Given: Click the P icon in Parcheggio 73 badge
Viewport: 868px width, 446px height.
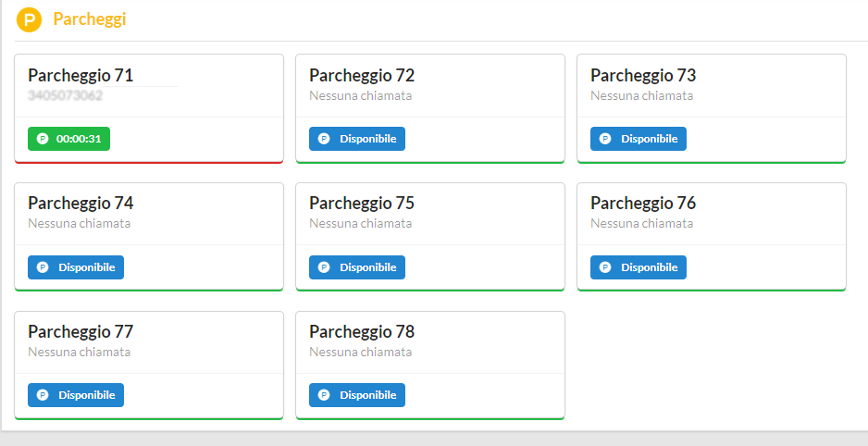Looking at the screenshot, I should pyautogui.click(x=605, y=139).
